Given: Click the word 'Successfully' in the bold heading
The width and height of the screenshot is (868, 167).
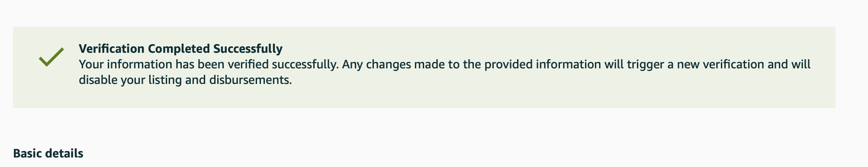Looking at the screenshot, I should (x=248, y=48).
